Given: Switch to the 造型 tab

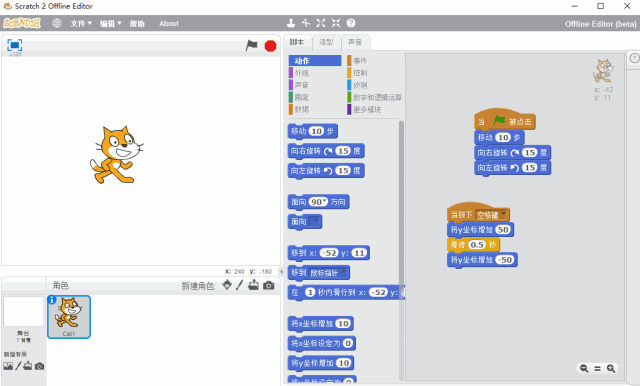Looking at the screenshot, I should 326,42.
